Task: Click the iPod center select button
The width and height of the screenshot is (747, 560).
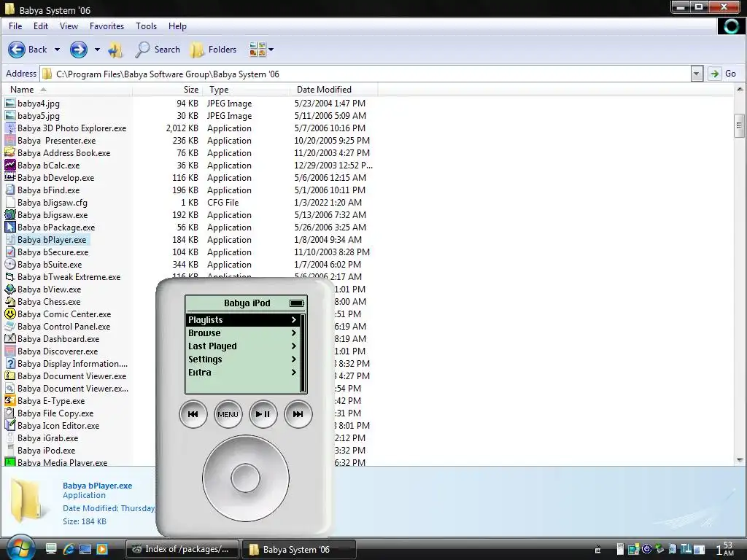Action: click(x=245, y=478)
